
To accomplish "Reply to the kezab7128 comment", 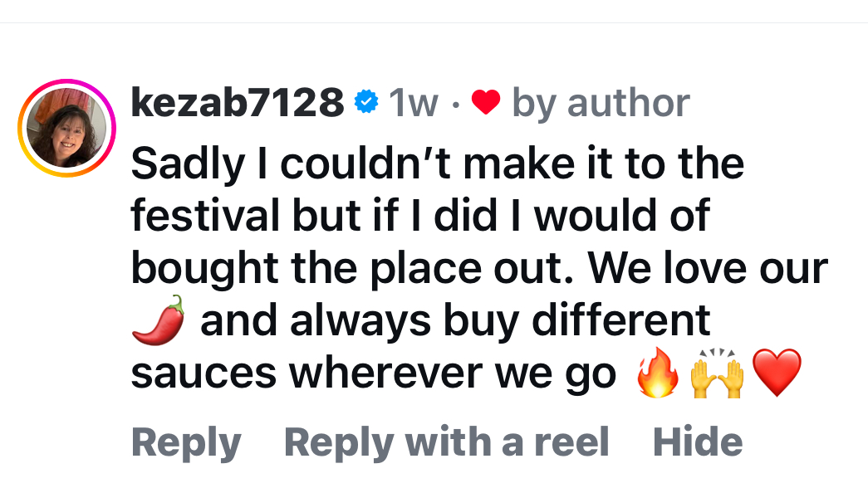I will click(x=186, y=442).
